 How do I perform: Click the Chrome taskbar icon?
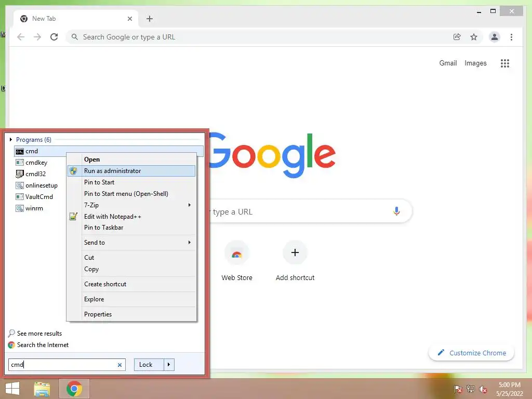point(74,389)
